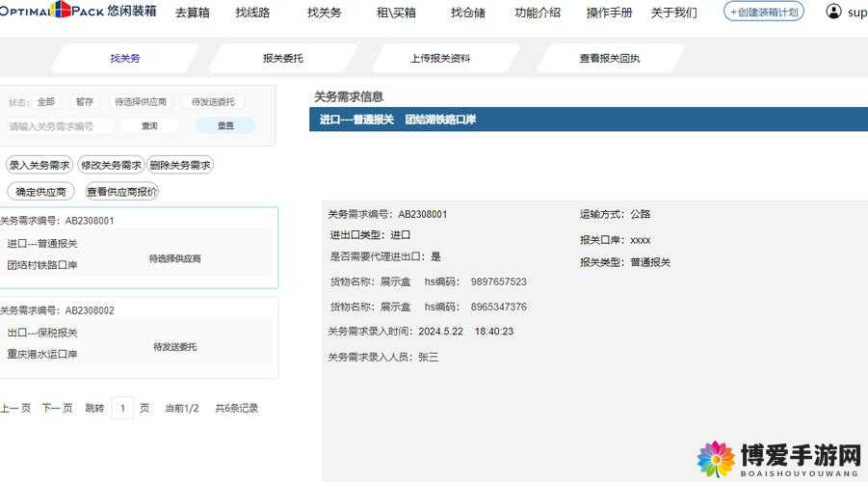Screen dimensions: 868x482
Task: Switch to the 报关委托 tab
Action: (283, 58)
